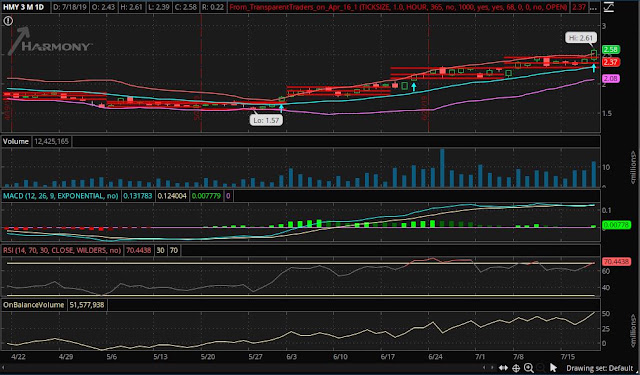
Task: Click the OnBalanceVolume value 51,577,938
Action: point(87,305)
